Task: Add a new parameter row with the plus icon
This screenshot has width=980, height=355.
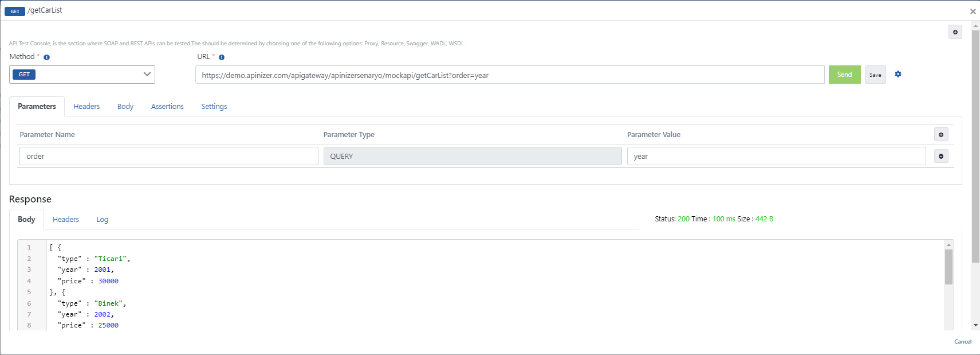Action: pyautogui.click(x=941, y=134)
